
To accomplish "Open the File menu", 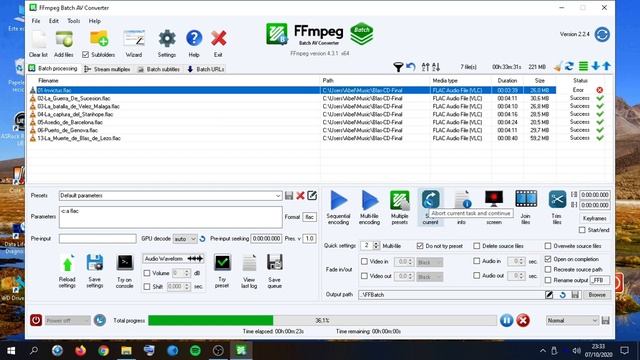I will coord(36,21).
